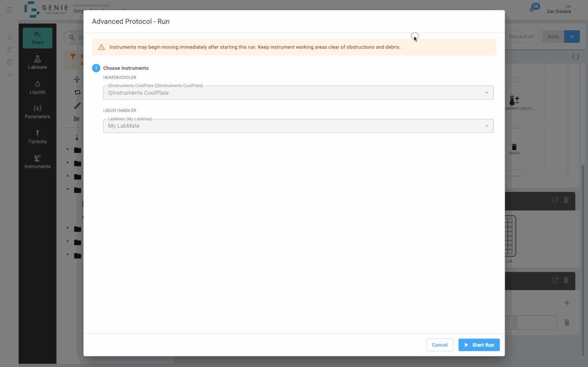Click the orange filter funnel icon
Image resolution: width=588 pixels, height=367 pixels.
73,57
